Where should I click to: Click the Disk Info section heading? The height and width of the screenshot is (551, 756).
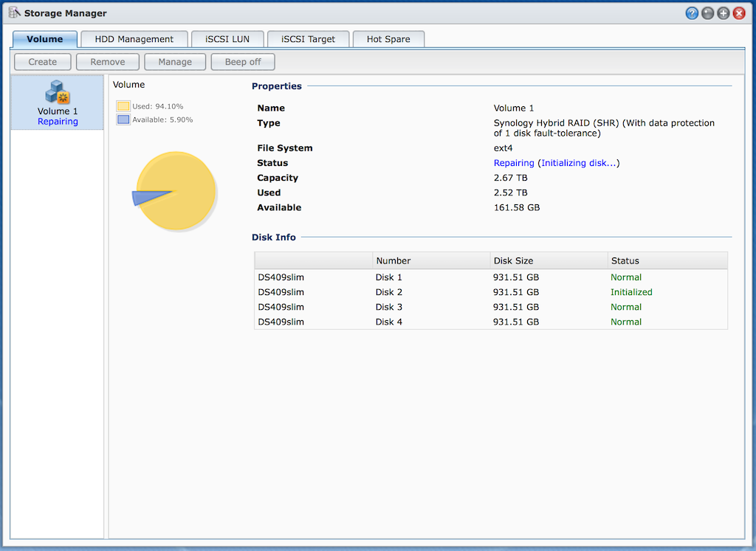click(274, 237)
